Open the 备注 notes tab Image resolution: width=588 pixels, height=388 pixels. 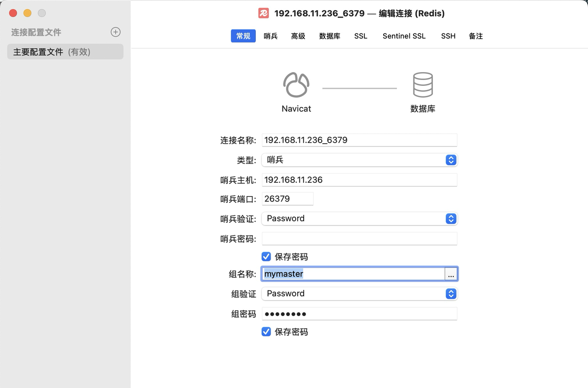[475, 36]
